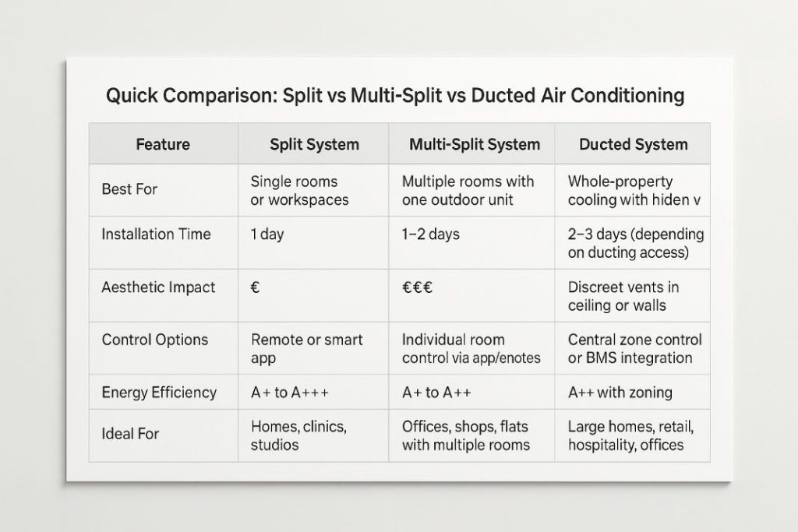Viewport: 798px width, 532px height.
Task: Click the Energy Efficiency row label
Action: 159,393
